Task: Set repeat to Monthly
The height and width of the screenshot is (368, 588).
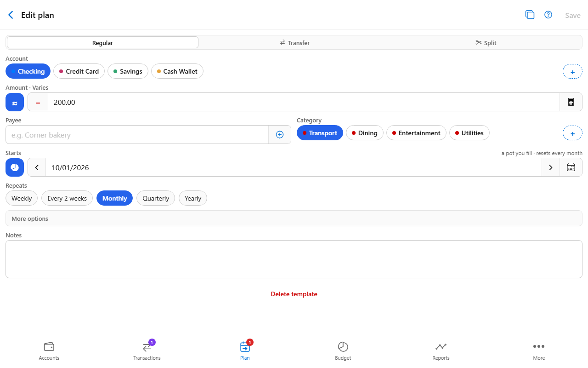Action: click(114, 198)
